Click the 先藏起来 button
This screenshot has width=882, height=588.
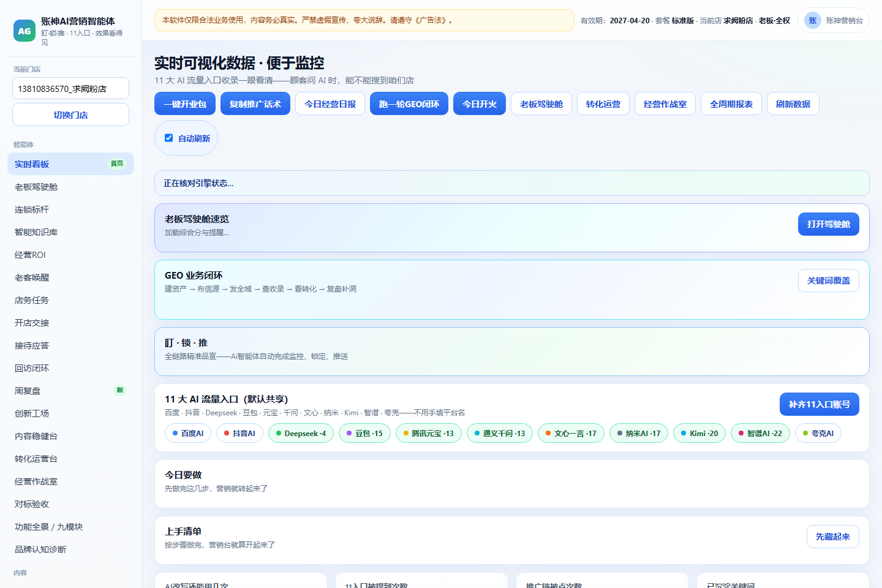(833, 537)
